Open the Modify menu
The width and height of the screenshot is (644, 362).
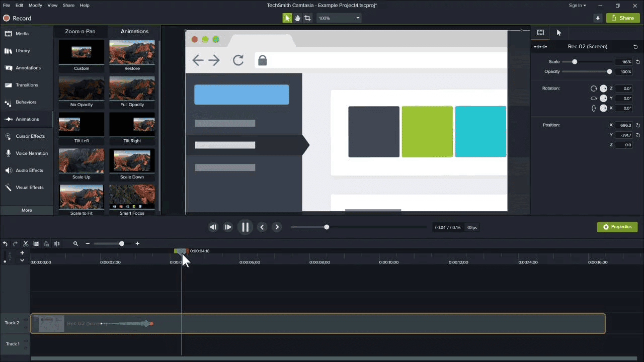coord(35,6)
